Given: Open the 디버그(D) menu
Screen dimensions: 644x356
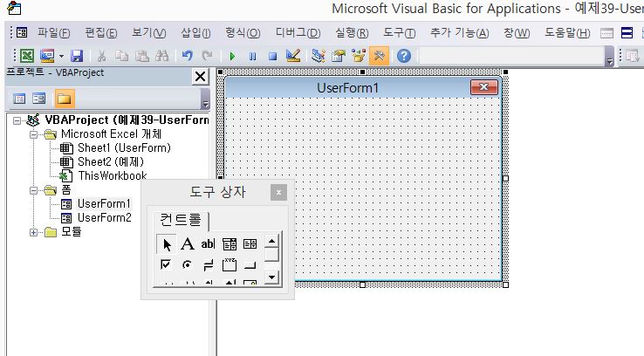Looking at the screenshot, I should [x=298, y=33].
